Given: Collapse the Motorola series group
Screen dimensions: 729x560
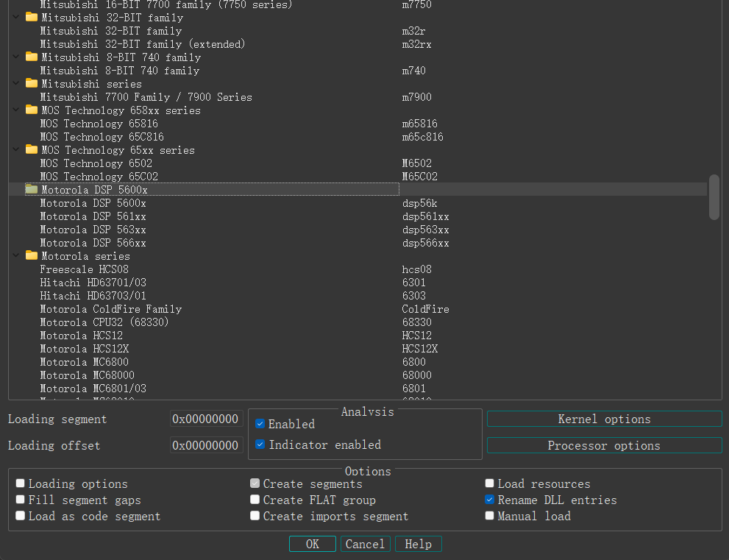Looking at the screenshot, I should [x=15, y=256].
